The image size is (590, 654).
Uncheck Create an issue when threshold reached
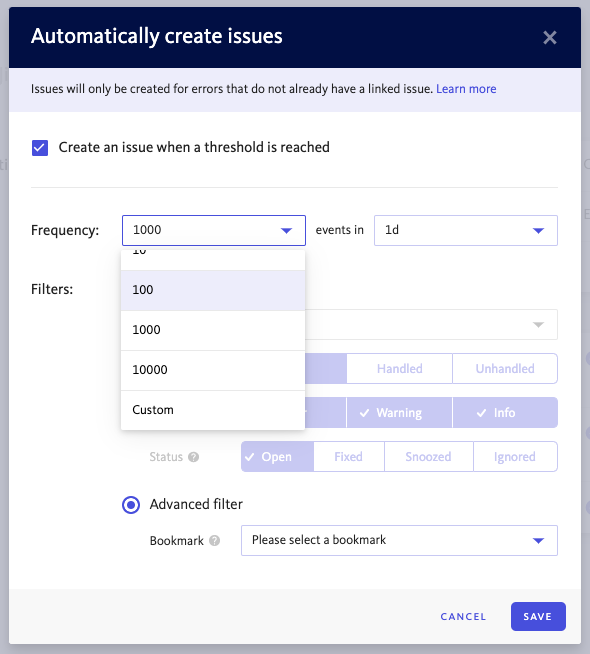pos(40,148)
